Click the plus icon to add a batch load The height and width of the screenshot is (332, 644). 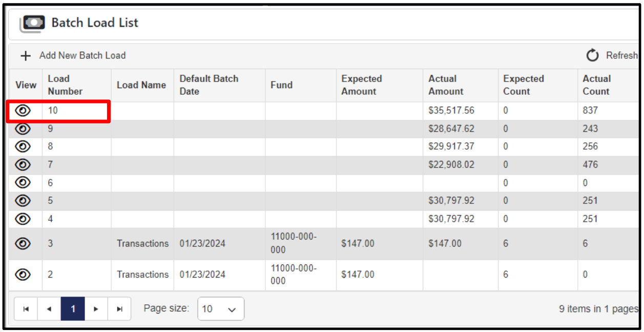25,55
